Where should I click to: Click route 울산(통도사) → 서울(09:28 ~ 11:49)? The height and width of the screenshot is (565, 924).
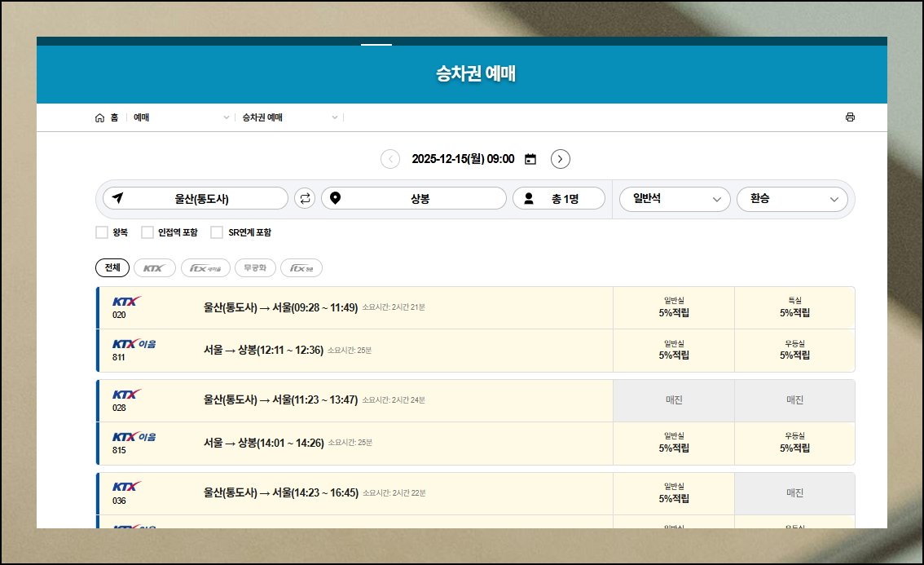pos(281,308)
